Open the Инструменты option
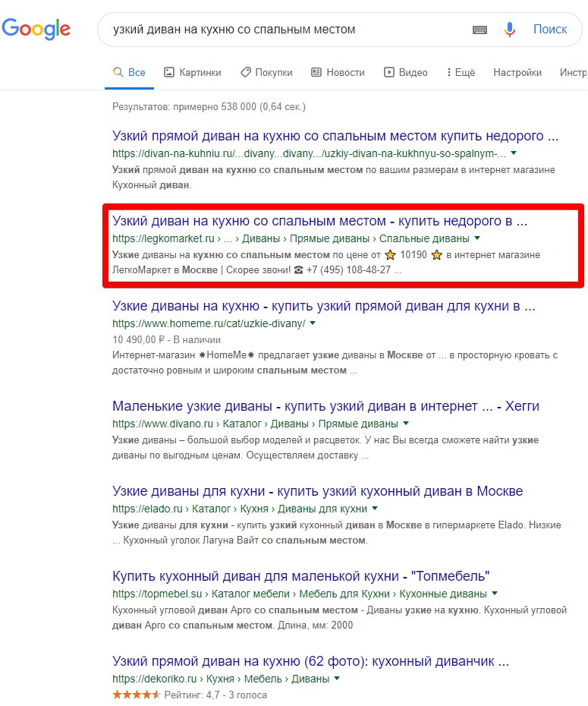Screen dimensions: 588x706 click(x=573, y=72)
